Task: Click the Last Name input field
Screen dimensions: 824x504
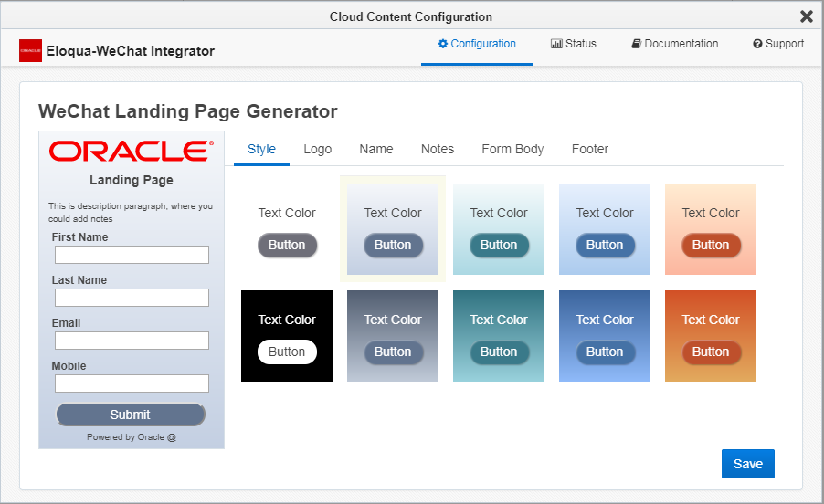Action: [x=132, y=298]
